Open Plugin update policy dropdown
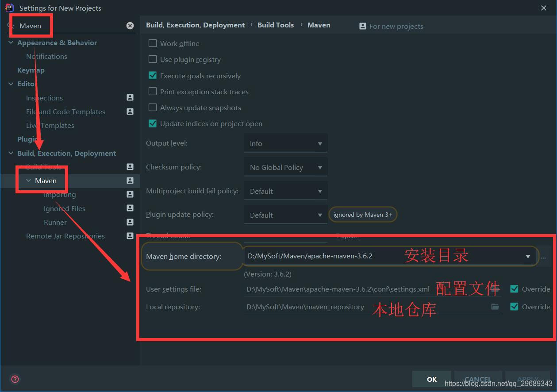This screenshot has height=392, width=557. 286,215
